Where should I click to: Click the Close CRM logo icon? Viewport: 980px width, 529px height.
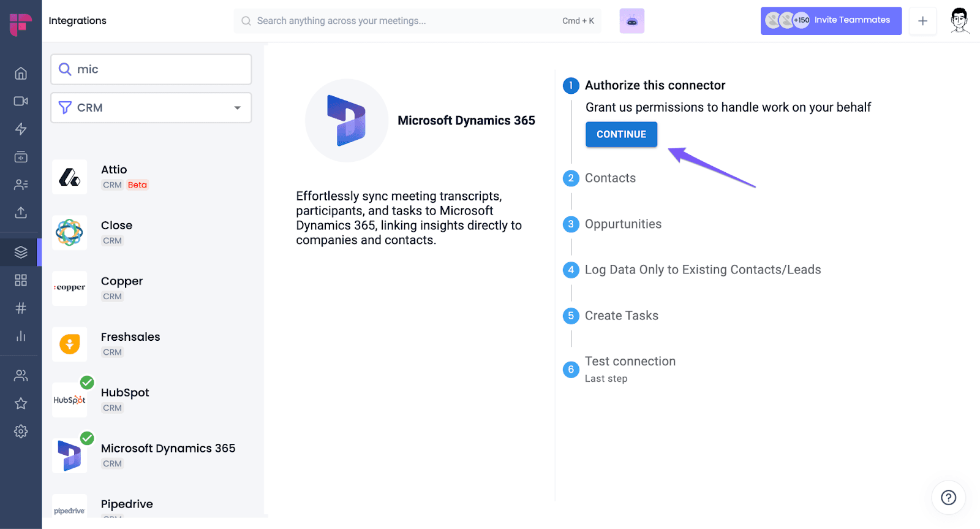[x=70, y=232]
